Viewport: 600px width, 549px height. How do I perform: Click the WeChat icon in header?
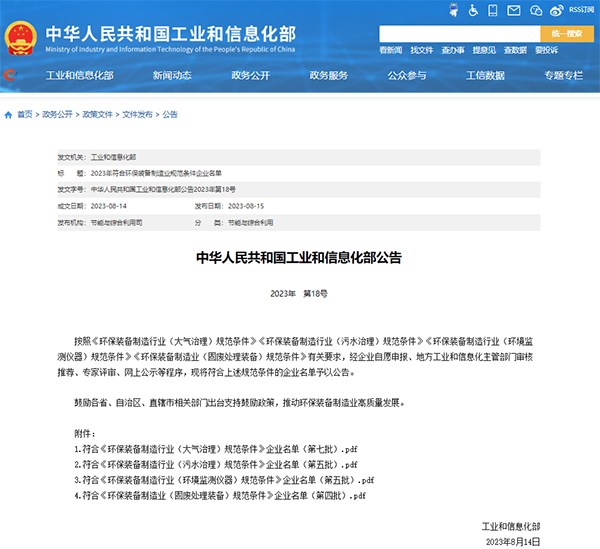pos(537,10)
